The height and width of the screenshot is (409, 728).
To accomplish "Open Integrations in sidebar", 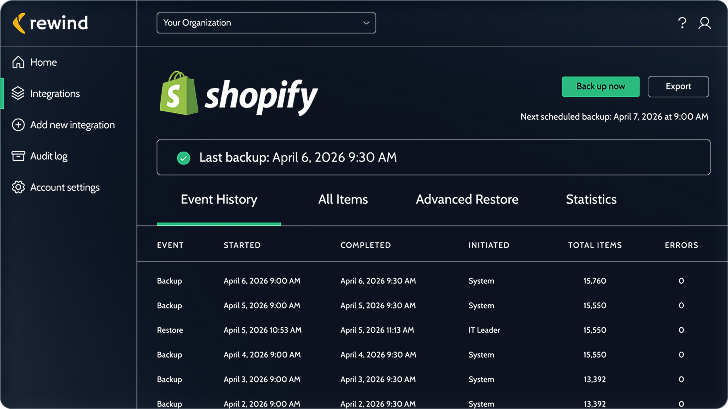I will 55,93.
